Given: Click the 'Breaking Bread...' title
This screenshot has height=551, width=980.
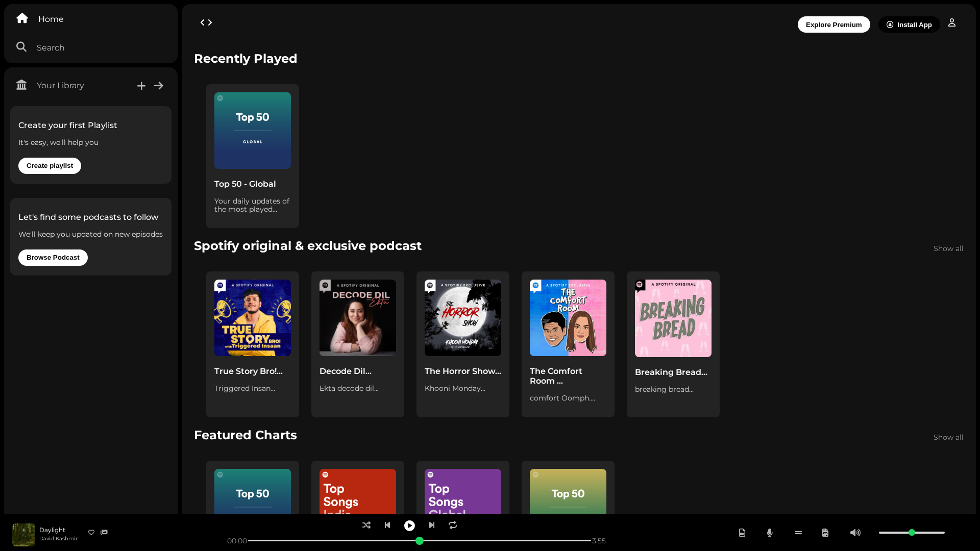Looking at the screenshot, I should point(671,372).
